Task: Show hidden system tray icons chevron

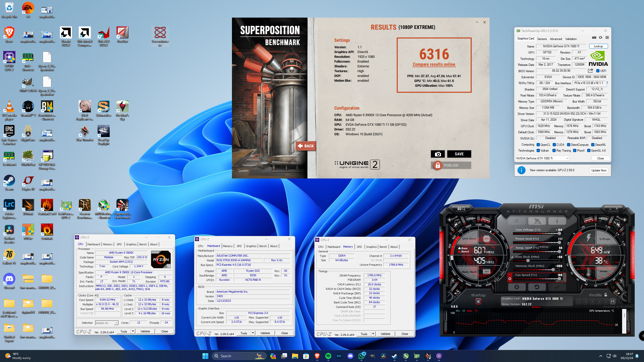Action: coord(601,356)
